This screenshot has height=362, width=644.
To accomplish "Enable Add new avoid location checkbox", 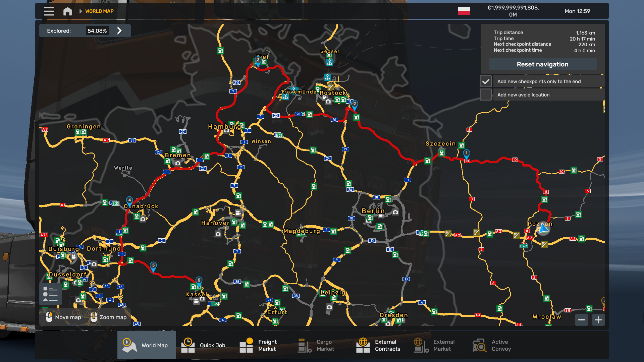I will pos(486,95).
